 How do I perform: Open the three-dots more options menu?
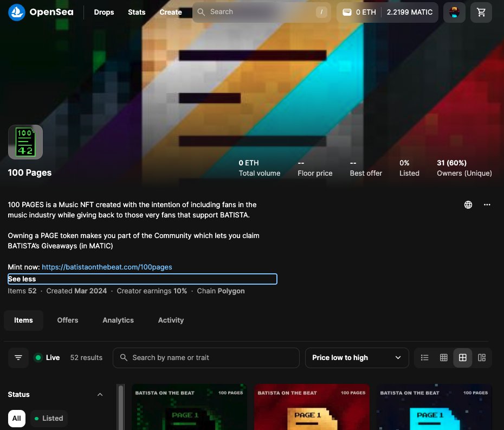[487, 204]
